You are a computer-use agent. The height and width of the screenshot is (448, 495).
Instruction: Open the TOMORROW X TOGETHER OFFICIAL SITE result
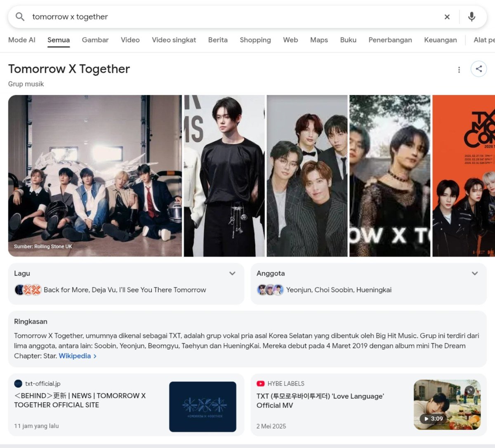pos(80,400)
